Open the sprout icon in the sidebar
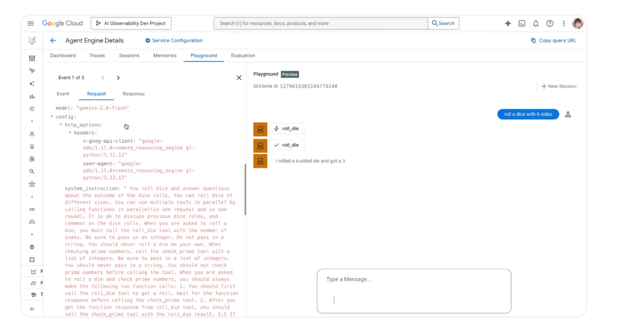 click(32, 71)
